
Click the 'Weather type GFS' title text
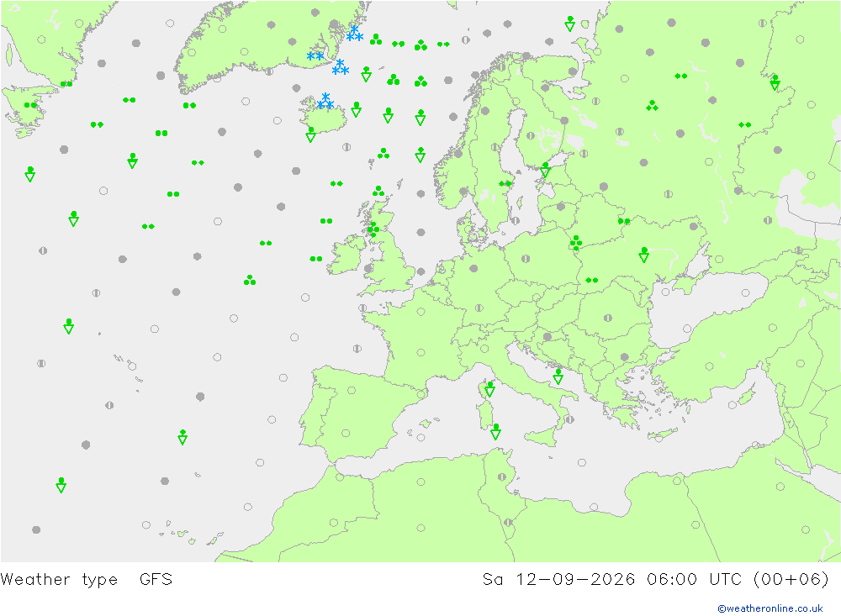[x=87, y=580]
